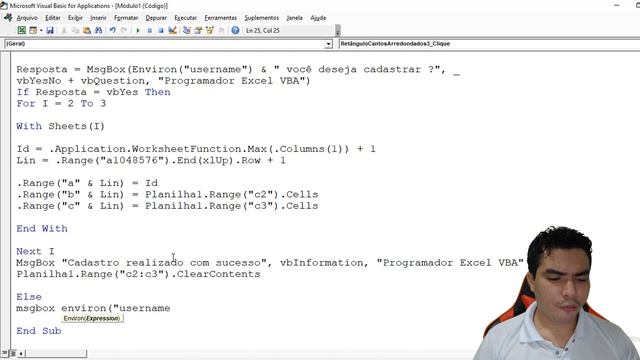Click the 'vbYesNo + vbQuestion' code line

tap(163, 81)
